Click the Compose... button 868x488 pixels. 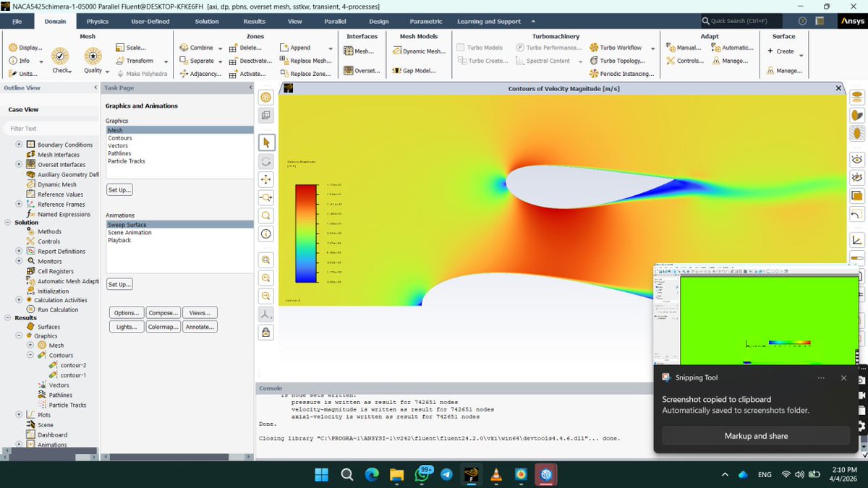pos(163,313)
